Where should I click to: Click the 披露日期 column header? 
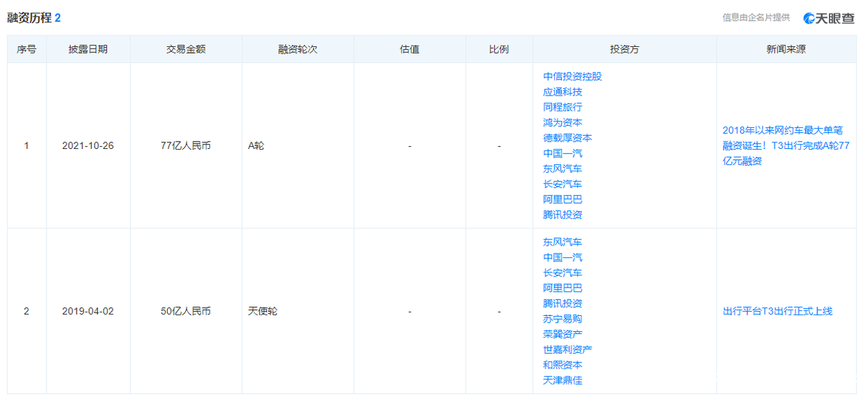pyautogui.click(x=88, y=49)
